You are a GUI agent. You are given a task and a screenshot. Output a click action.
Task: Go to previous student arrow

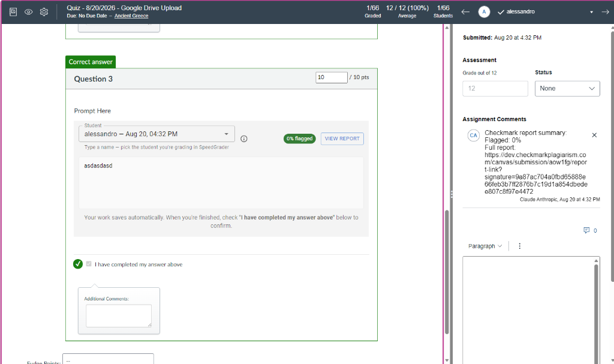465,12
